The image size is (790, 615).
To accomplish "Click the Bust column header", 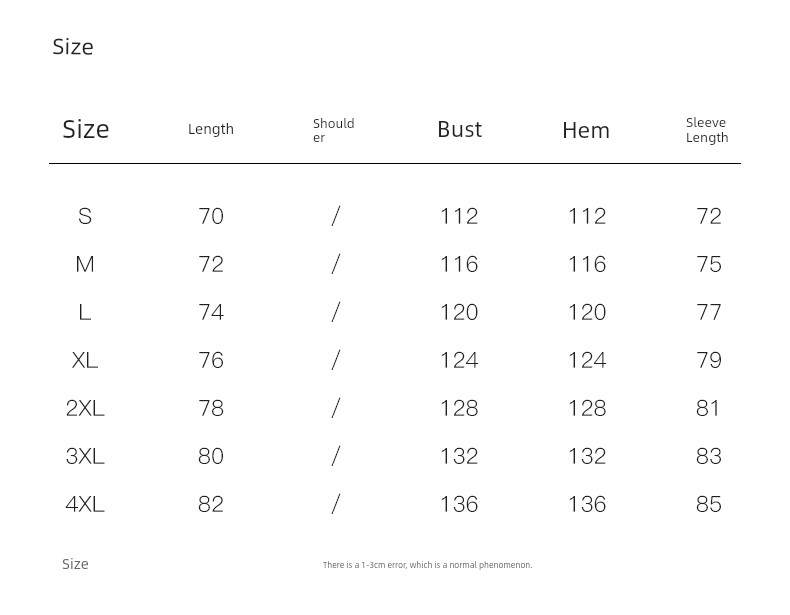I will [459, 129].
